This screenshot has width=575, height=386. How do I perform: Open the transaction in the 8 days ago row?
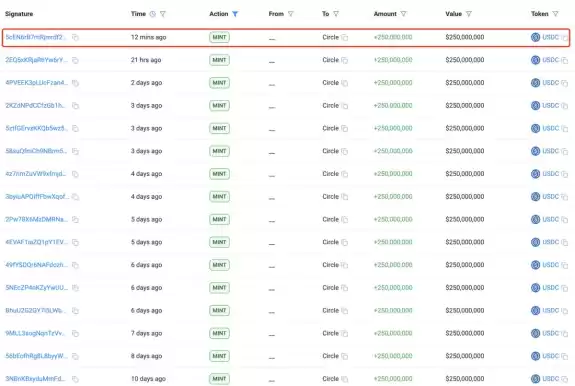click(x=36, y=356)
